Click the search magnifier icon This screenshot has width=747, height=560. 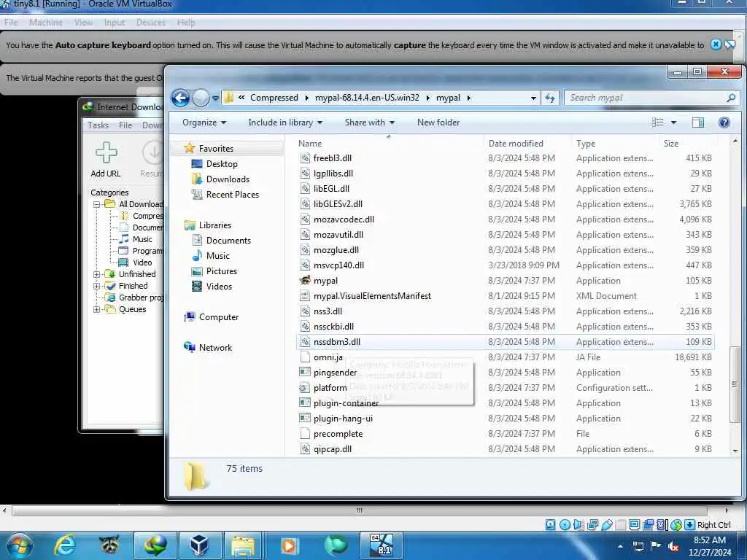point(731,98)
